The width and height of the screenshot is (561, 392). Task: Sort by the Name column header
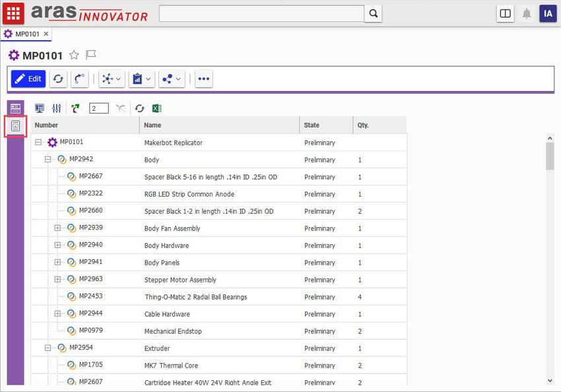219,125
